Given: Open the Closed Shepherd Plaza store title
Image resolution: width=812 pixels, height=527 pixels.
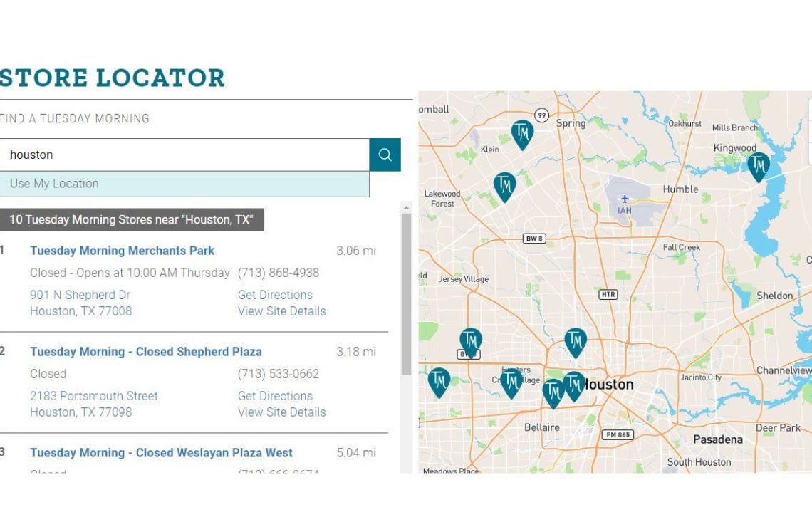Looking at the screenshot, I should pos(145,352).
